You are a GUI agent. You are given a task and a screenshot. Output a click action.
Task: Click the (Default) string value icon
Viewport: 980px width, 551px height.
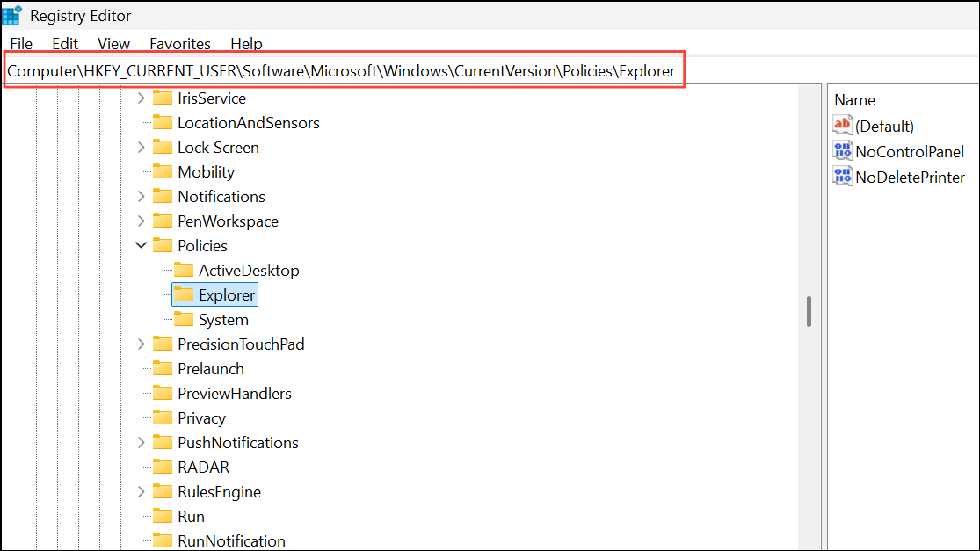[x=843, y=126]
